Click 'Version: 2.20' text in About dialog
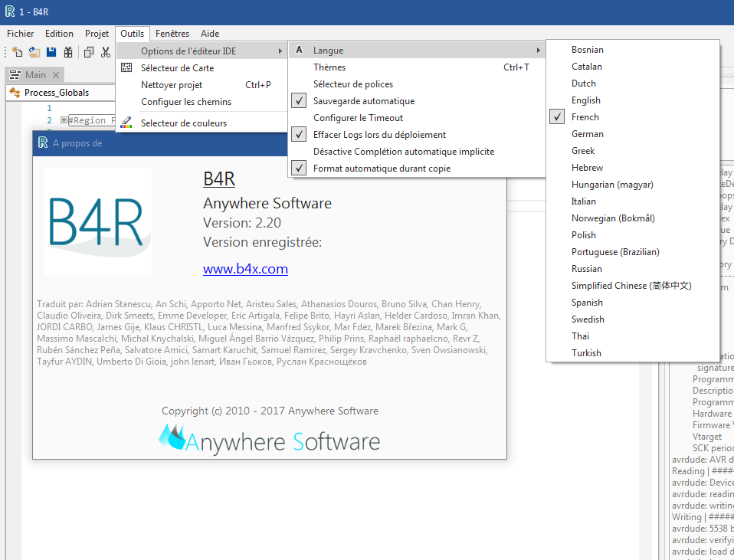This screenshot has height=560, width=734. 242,223
